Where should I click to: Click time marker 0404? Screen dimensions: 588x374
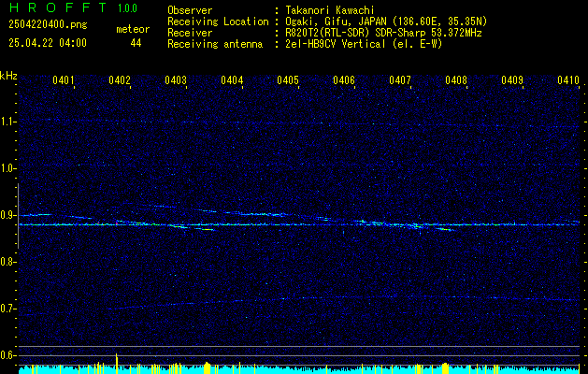232,80
